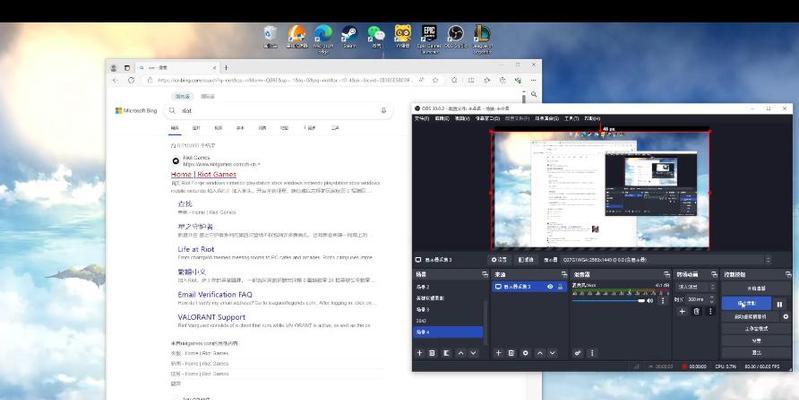Open the "Home | Riot Games" search result
Screen dimensions: 799x400
[x=203, y=174]
